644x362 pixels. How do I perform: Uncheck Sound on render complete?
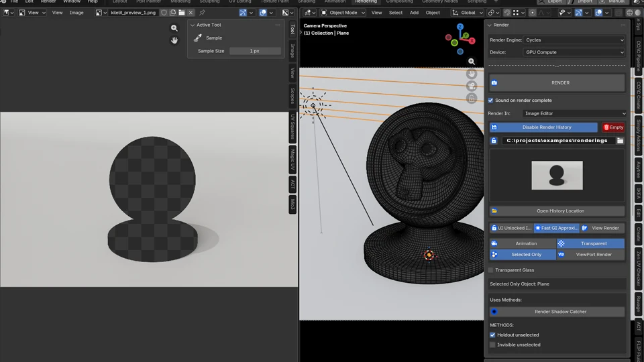click(x=491, y=101)
